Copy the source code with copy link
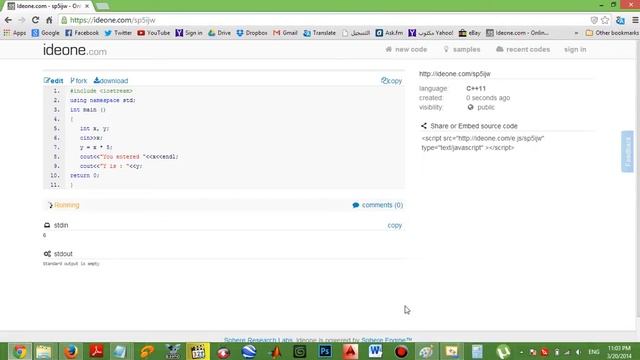Viewport: 640px width, 360px height. pyautogui.click(x=391, y=81)
